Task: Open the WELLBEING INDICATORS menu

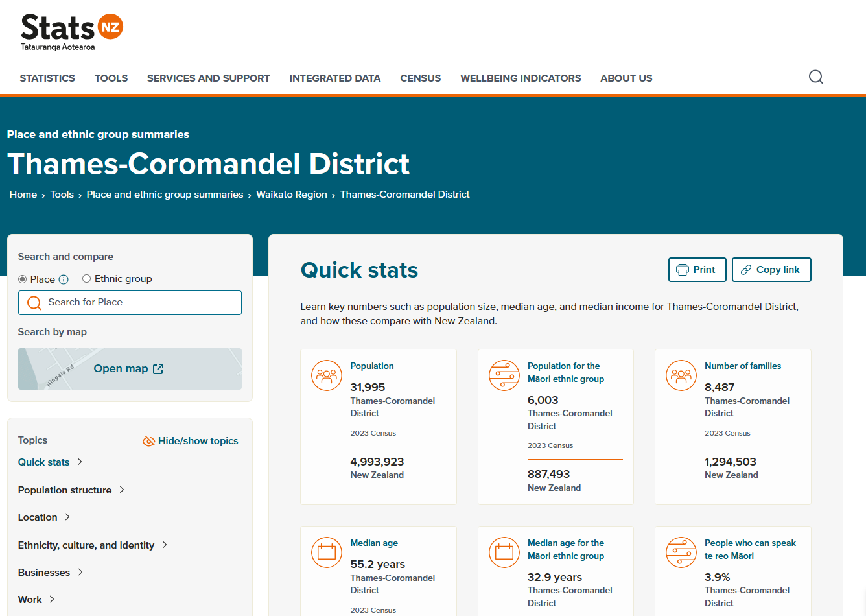Action: click(521, 78)
